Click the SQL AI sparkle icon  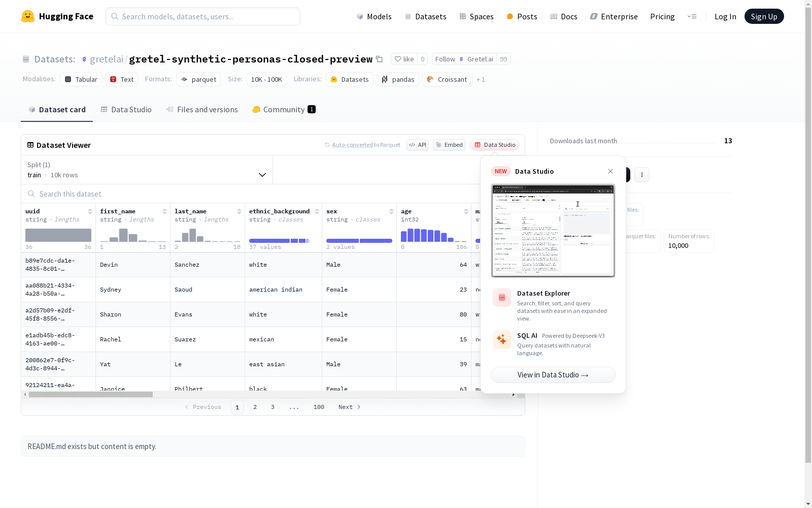502,339
